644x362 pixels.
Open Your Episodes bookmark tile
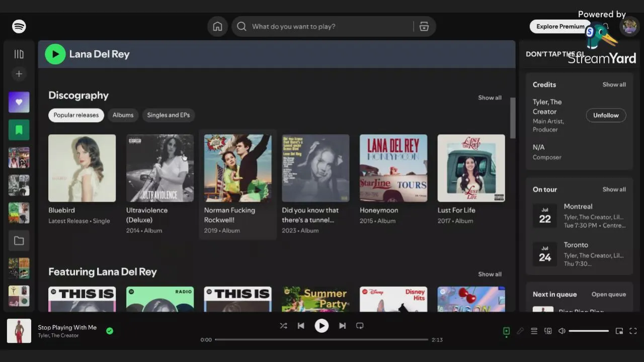click(x=19, y=130)
